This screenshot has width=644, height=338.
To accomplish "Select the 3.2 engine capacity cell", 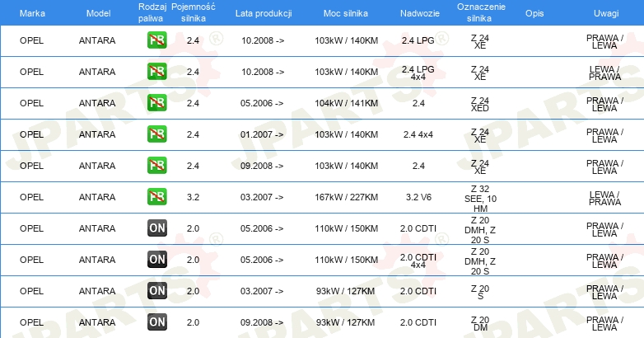I will tap(193, 197).
